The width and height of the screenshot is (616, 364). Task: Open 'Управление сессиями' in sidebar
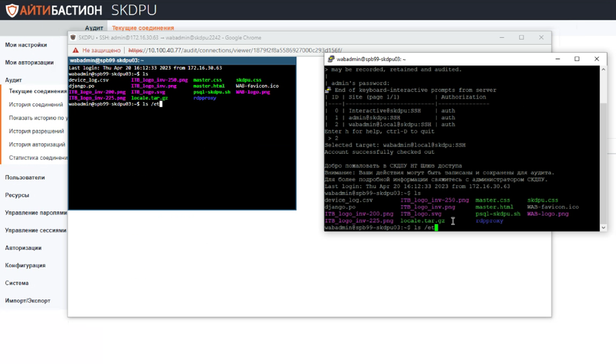36,230
